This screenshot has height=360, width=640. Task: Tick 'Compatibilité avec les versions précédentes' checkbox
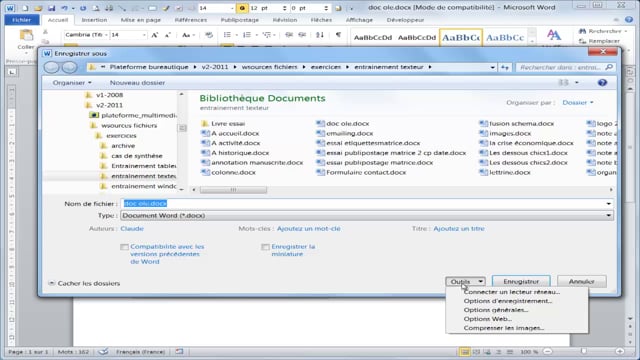[124, 247]
